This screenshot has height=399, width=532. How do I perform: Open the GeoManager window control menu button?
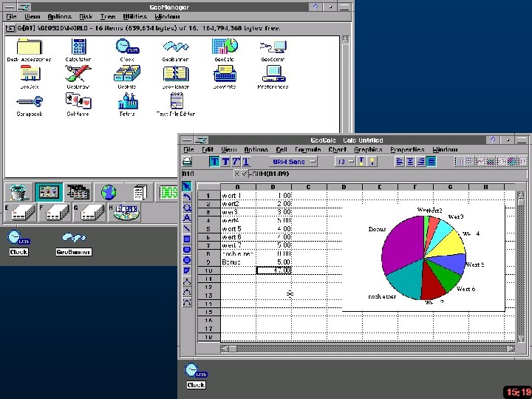click(10, 7)
